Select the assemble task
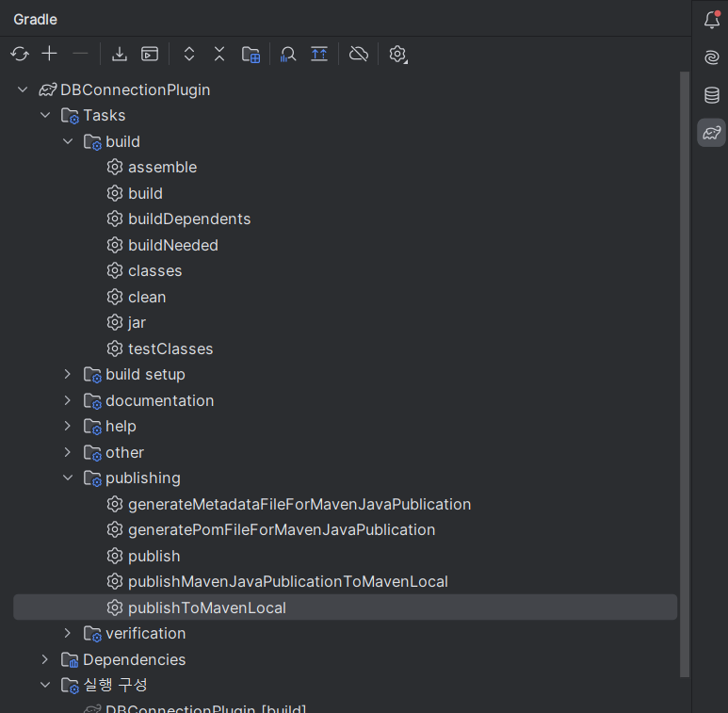The image size is (728, 713). tap(163, 167)
